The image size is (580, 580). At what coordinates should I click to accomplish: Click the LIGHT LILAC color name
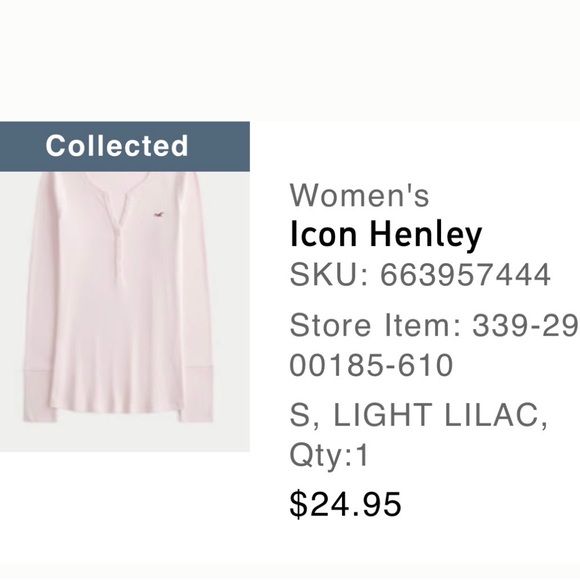(440, 415)
